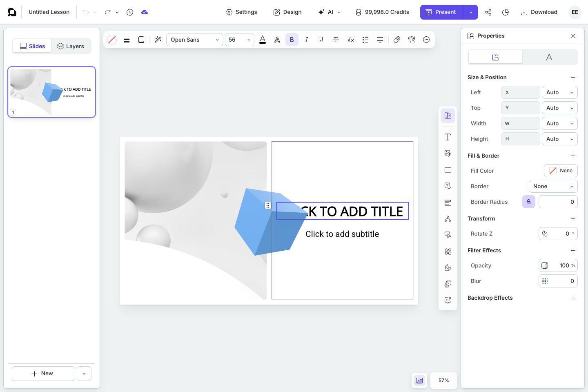This screenshot has width=588, height=392.
Task: Open the diagram hierarchy tool
Action: (448, 219)
